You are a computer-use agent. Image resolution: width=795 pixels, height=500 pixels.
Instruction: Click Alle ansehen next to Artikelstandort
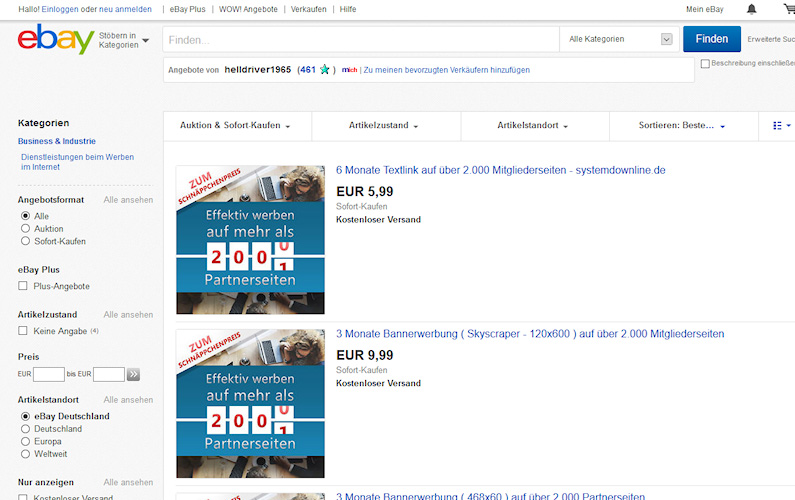point(128,400)
